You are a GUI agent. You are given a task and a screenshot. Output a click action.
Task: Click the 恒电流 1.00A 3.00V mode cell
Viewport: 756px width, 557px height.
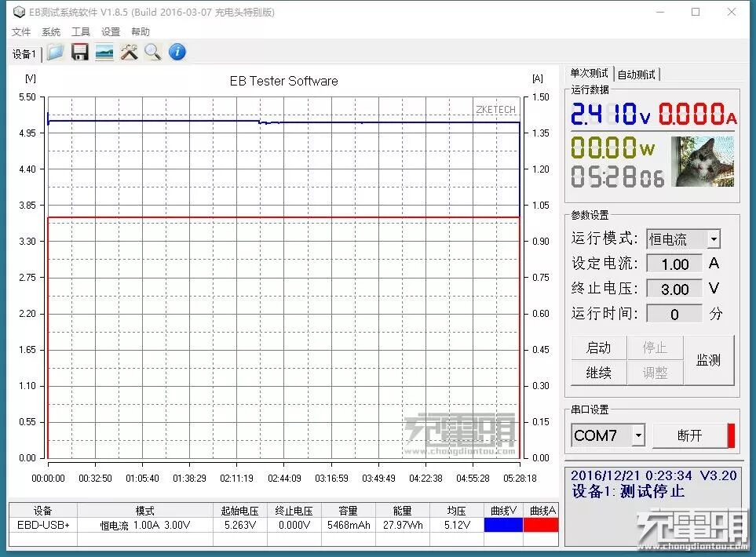coord(145,525)
